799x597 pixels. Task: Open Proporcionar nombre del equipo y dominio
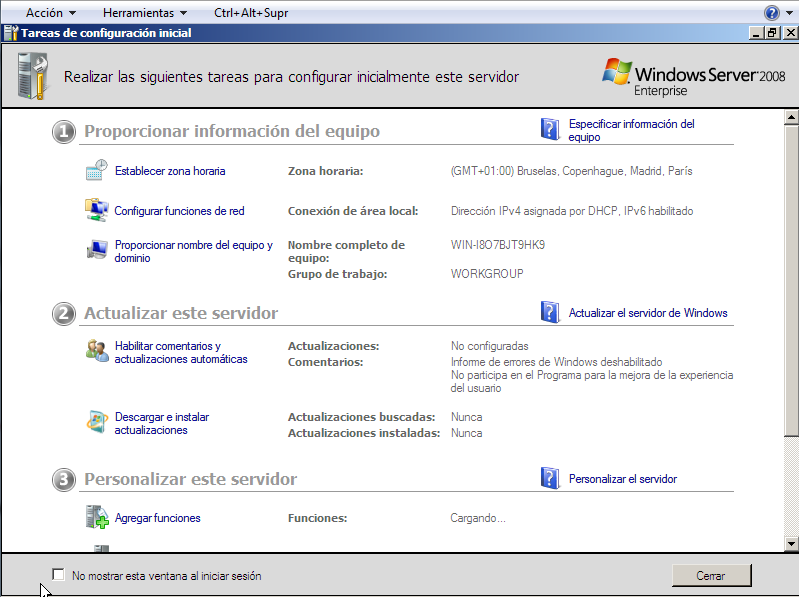pos(194,251)
